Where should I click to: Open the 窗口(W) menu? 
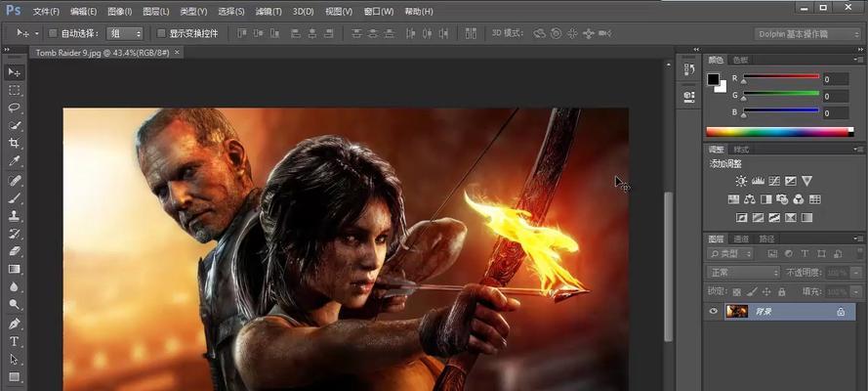point(379,11)
